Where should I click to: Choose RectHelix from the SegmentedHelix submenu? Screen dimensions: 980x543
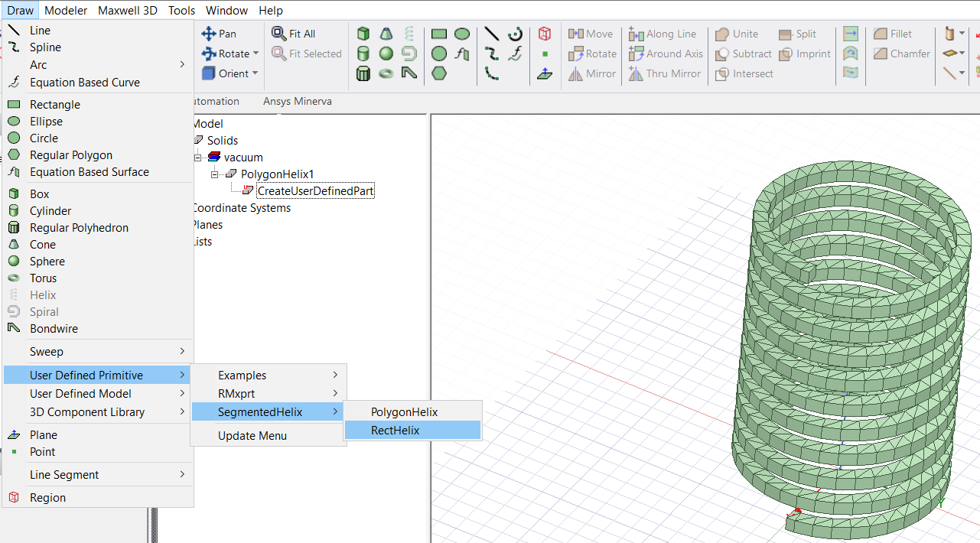point(396,431)
